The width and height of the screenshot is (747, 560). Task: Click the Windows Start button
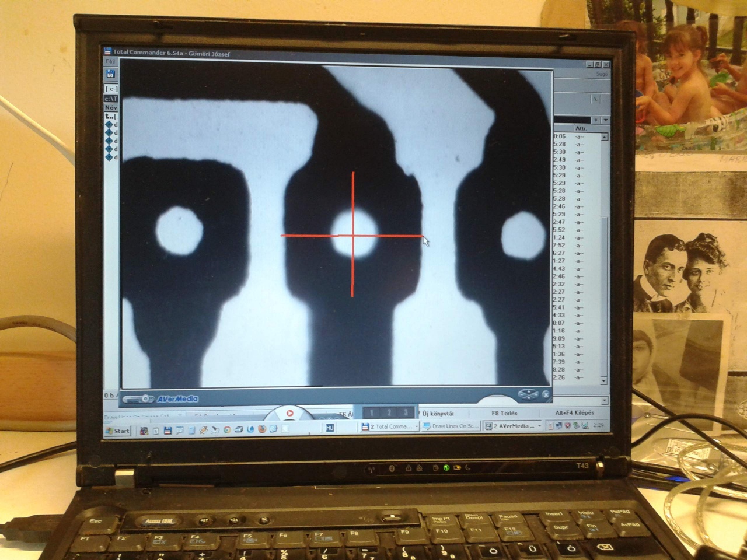coord(118,431)
